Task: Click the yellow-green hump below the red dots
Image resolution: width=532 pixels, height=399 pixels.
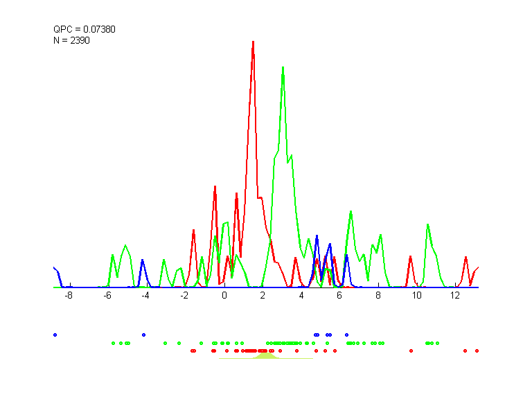Action: tap(265, 355)
